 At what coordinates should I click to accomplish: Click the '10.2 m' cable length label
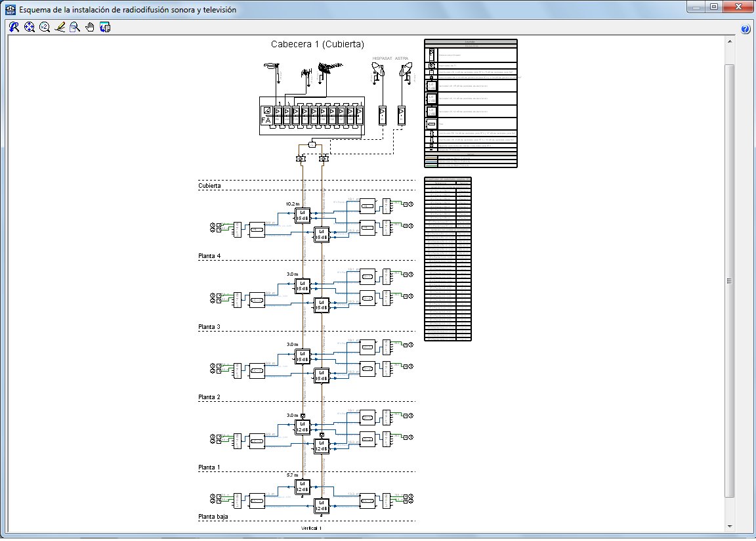click(x=293, y=204)
